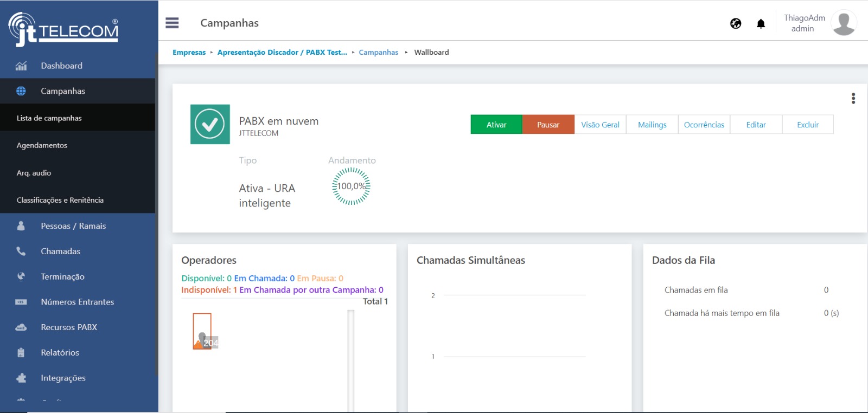Click the green Ativar button

click(496, 124)
